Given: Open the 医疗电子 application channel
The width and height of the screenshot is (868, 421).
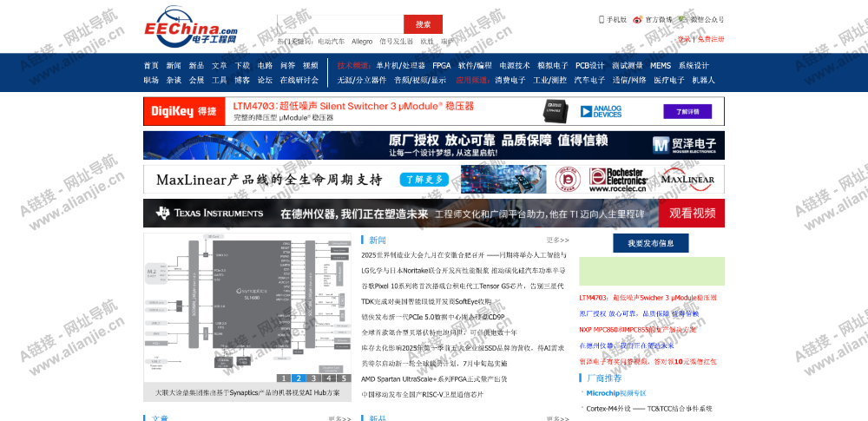Looking at the screenshot, I should point(668,80).
